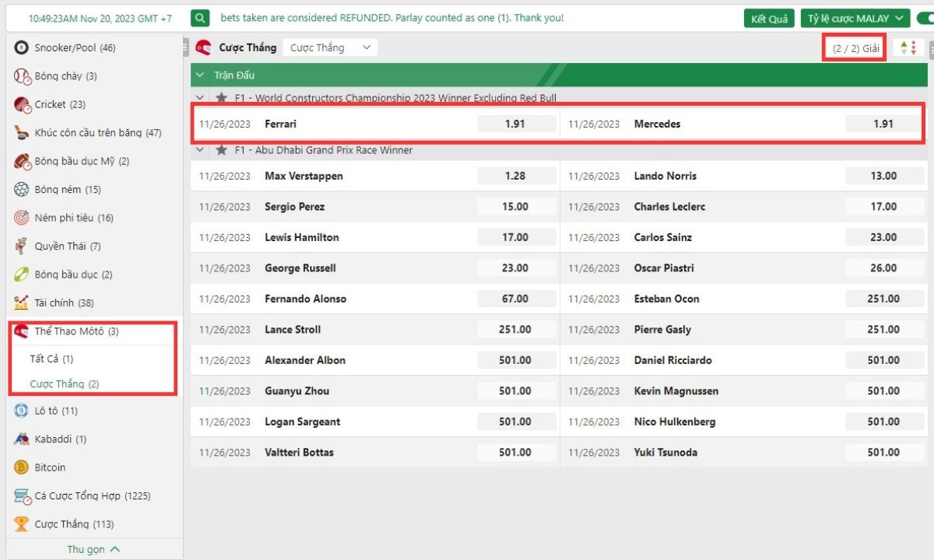The width and height of the screenshot is (934, 560).
Task: Click the Bitcoin coin icon
Action: pos(22,467)
